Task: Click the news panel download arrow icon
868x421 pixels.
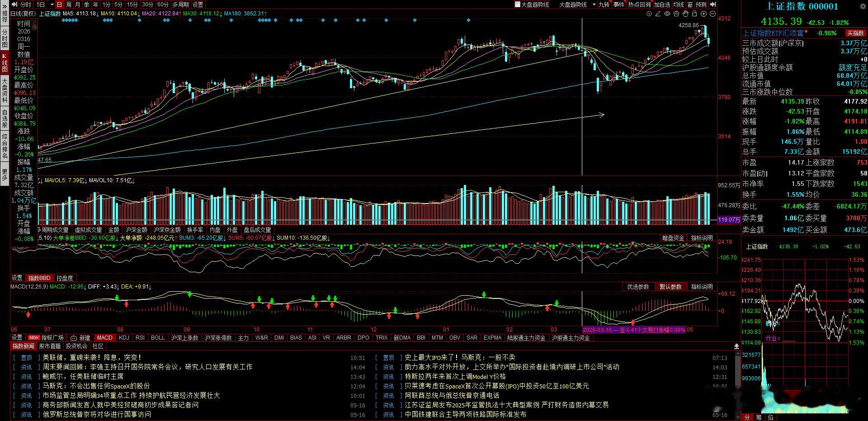Action: [x=736, y=346]
